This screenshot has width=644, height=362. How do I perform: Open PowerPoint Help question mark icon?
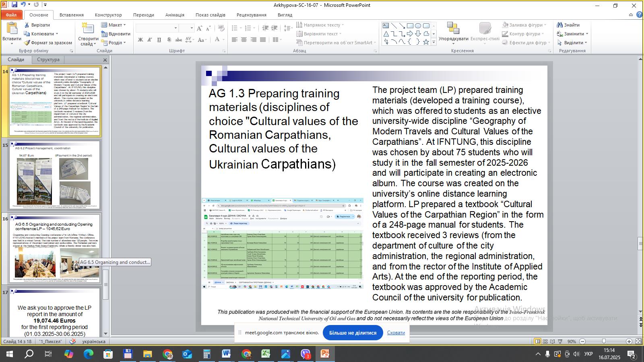[640, 15]
